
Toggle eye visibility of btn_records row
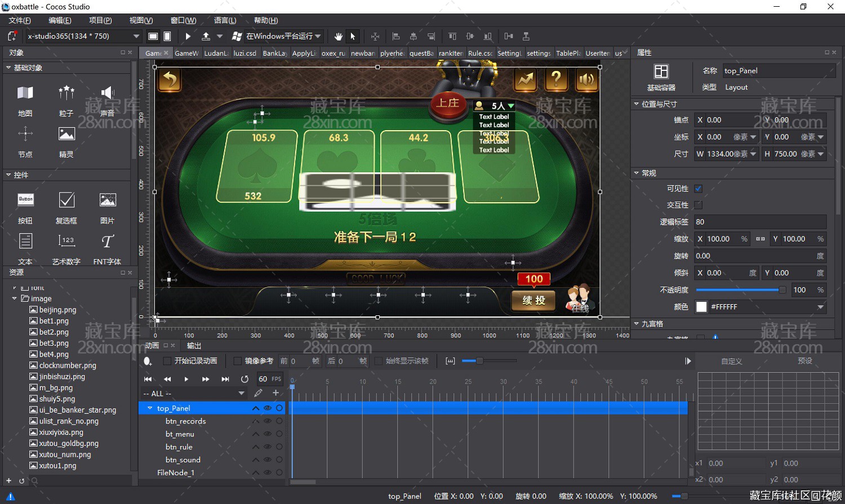268,421
